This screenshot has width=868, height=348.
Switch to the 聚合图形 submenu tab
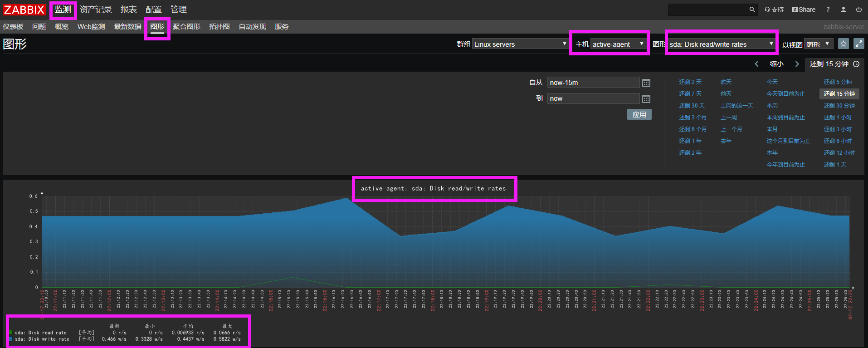[x=186, y=27]
